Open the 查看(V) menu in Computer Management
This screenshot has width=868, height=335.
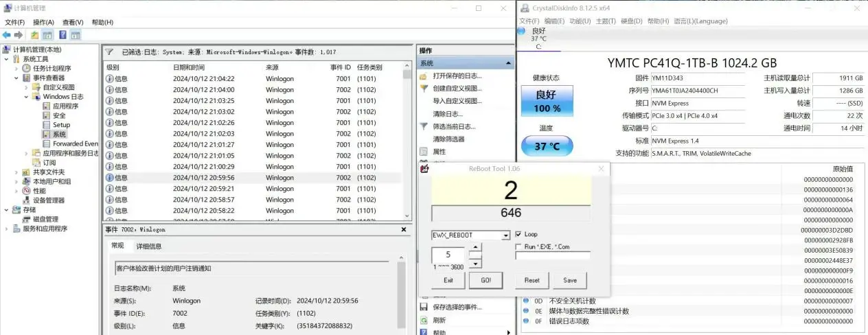click(x=73, y=22)
